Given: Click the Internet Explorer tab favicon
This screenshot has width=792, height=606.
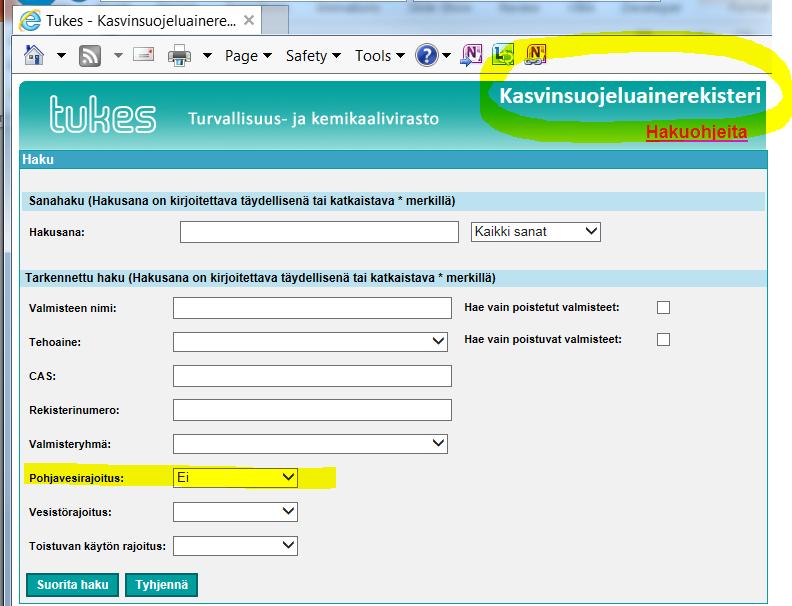Looking at the screenshot, I should [x=30, y=21].
